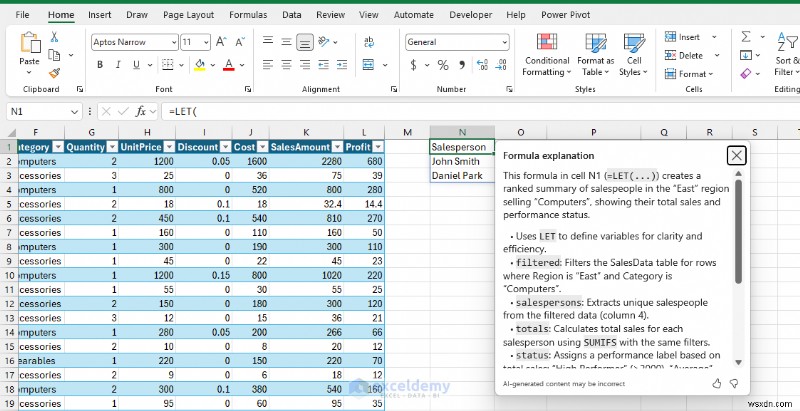Apply Comma Style
Screen dimensions: 800x411
(x=462, y=65)
